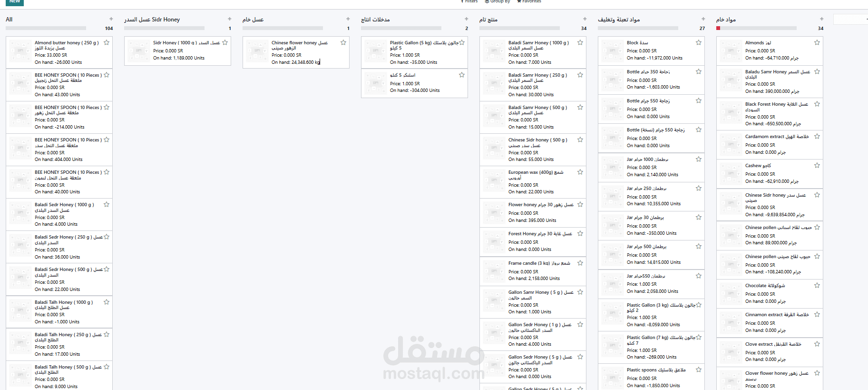
Task: Click the 'مواد تعبئة وتغليف' column title
Action: click(x=619, y=20)
